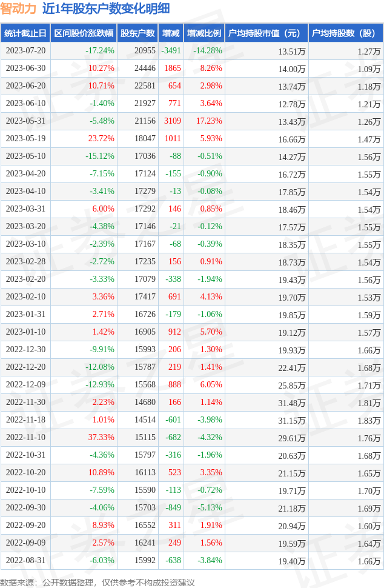
Task: Select the ratio 17.23%
Action: pyautogui.click(x=209, y=121)
